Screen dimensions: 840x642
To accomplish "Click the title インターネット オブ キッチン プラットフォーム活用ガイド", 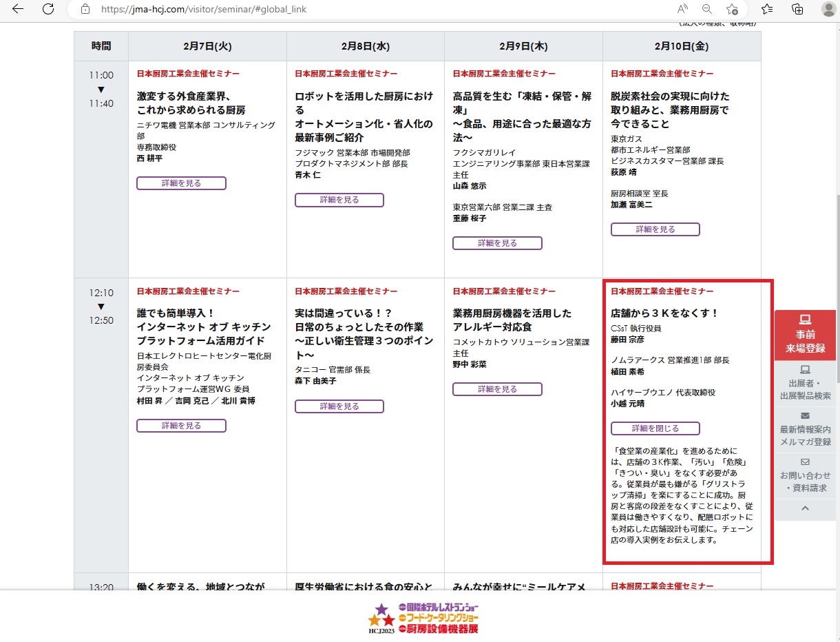I will click(x=204, y=334).
